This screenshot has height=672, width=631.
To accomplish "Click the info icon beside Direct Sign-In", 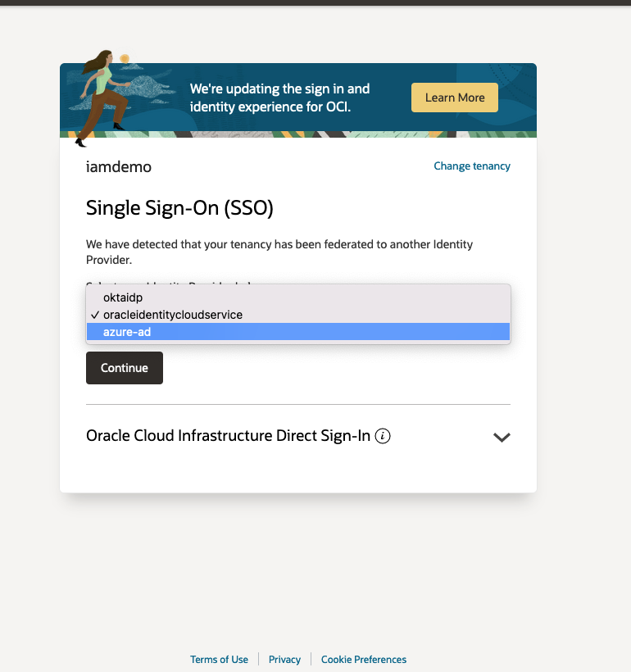I will 383,437.
